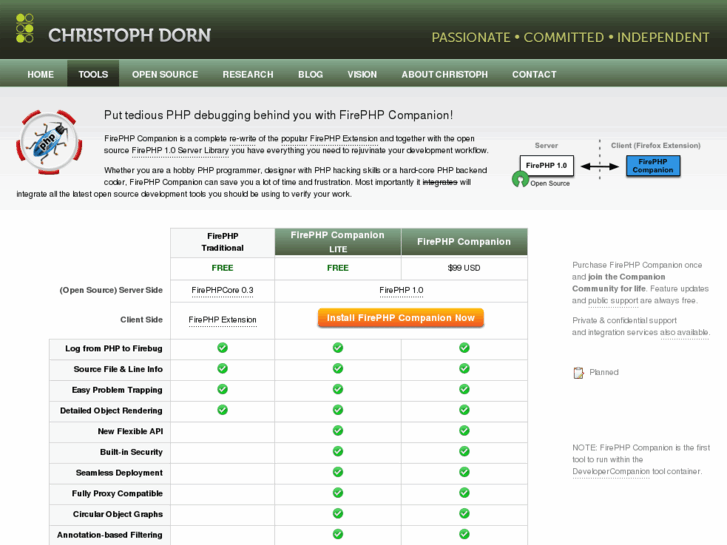
Task: Click LITE checkmark for Fully Proxy Compatible
Action: pyautogui.click(x=338, y=493)
